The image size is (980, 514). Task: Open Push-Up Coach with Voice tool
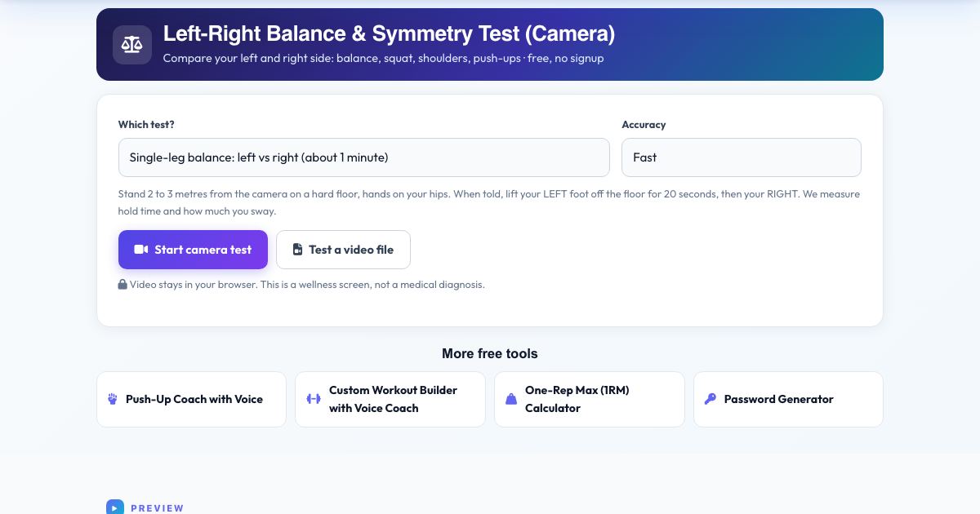click(191, 399)
